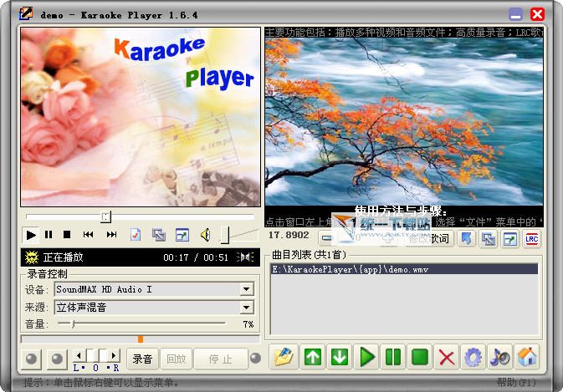Pause the video using left pause button
The width and height of the screenshot is (563, 392).
49,235
